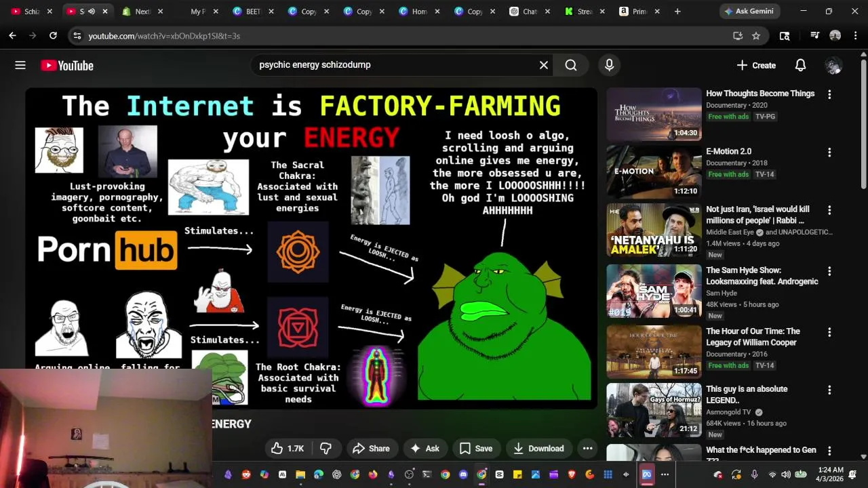This screenshot has height=488, width=868.
Task: Open options for This guy is an absolute LEGEND
Action: point(829,390)
